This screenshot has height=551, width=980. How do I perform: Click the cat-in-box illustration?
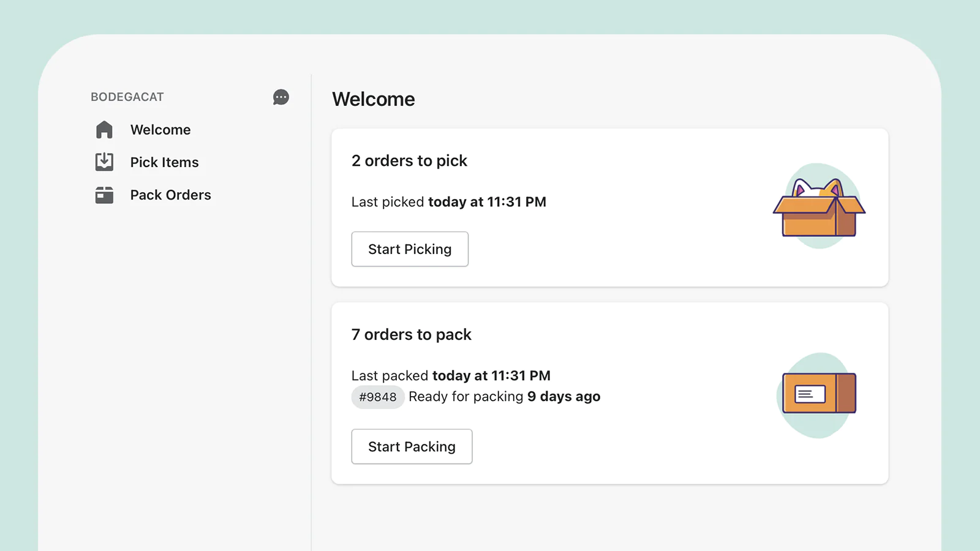point(819,206)
